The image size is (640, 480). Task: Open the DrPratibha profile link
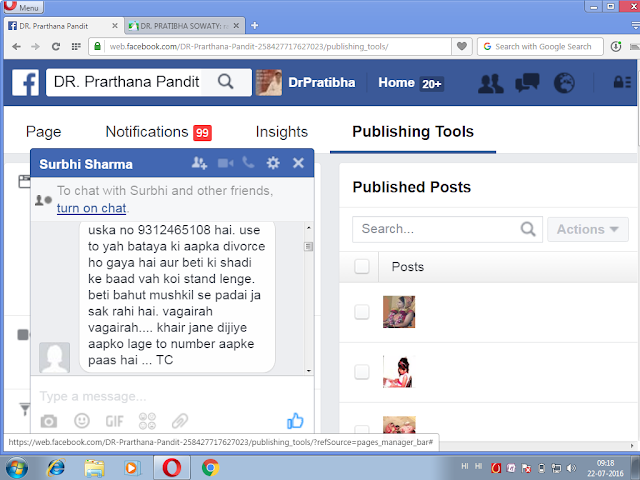coord(322,82)
